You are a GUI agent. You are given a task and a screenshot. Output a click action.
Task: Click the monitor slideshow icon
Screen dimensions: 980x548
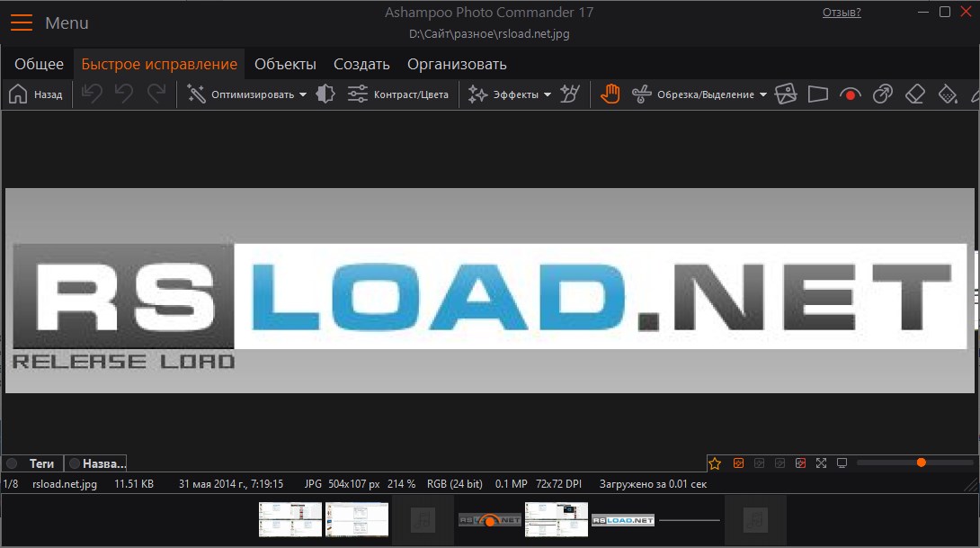click(x=842, y=463)
